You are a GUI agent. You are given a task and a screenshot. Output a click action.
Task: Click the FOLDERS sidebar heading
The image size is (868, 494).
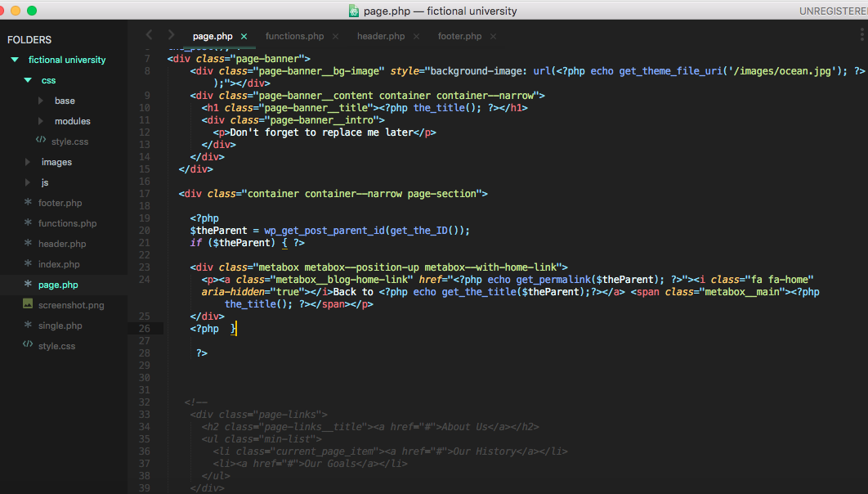[x=29, y=40]
